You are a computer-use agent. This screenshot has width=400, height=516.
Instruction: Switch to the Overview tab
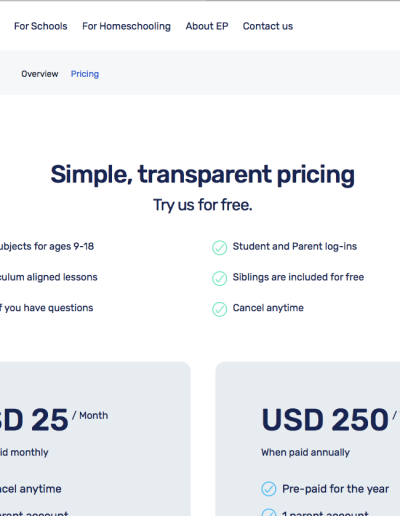pyautogui.click(x=40, y=74)
